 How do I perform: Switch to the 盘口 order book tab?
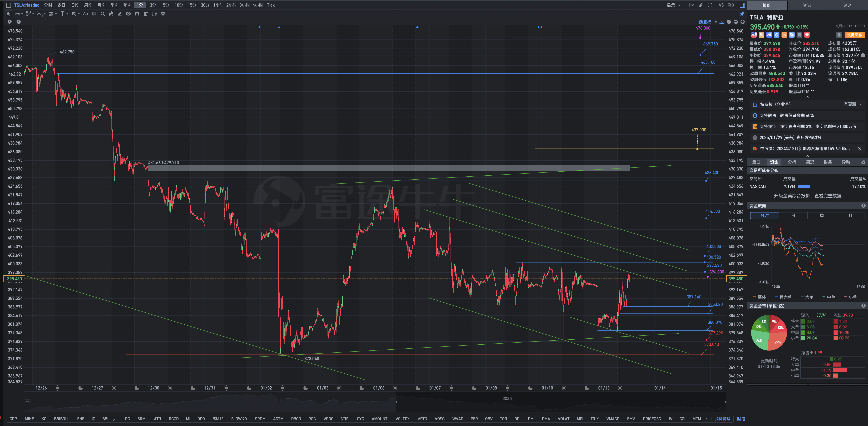[x=756, y=162]
